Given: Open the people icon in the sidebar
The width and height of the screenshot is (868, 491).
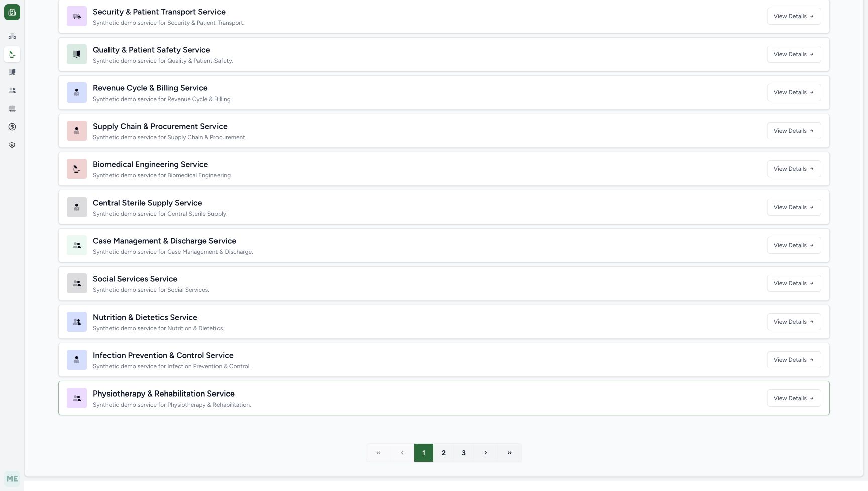Looking at the screenshot, I should 12,90.
